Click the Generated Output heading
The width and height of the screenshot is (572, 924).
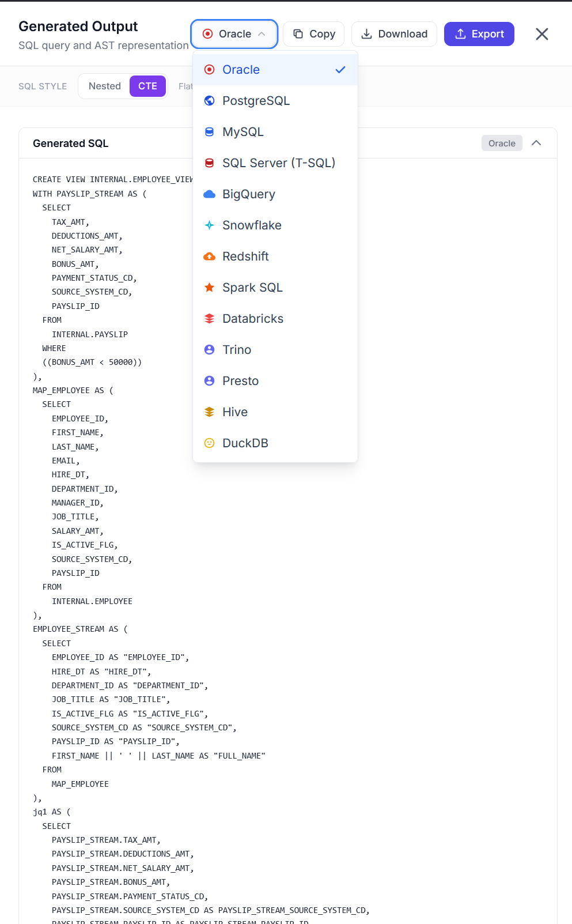pyautogui.click(x=78, y=27)
